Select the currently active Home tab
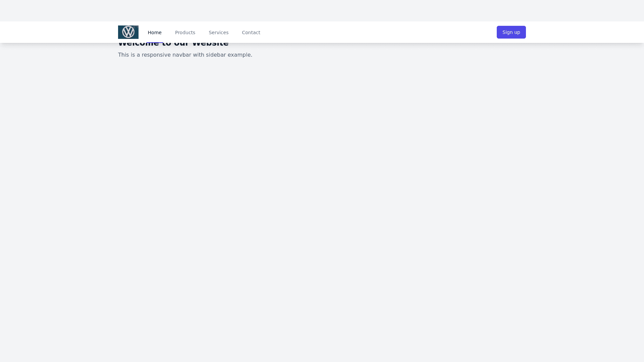 pos(155,32)
